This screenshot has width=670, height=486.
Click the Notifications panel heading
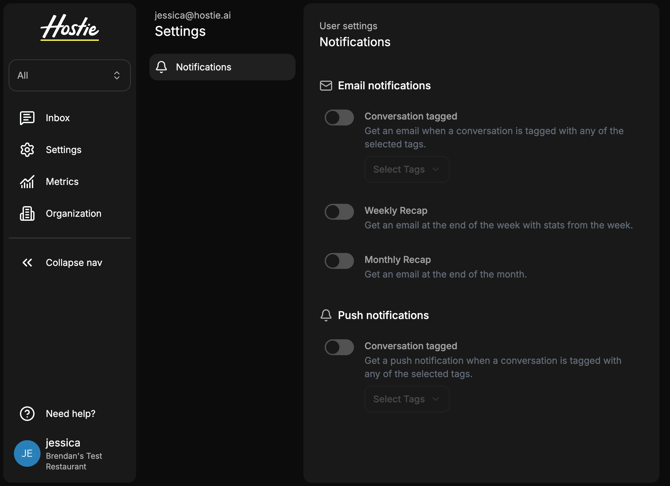point(355,42)
